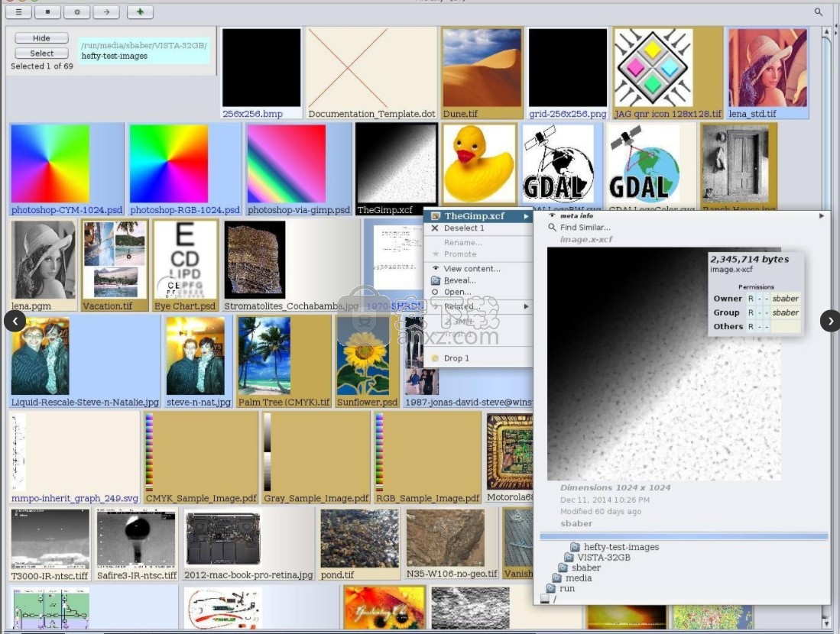
Task: Click the Select button
Action: 42,53
